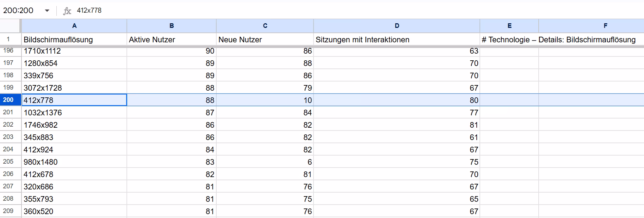
Task: Select column D header
Action: [x=397, y=26]
